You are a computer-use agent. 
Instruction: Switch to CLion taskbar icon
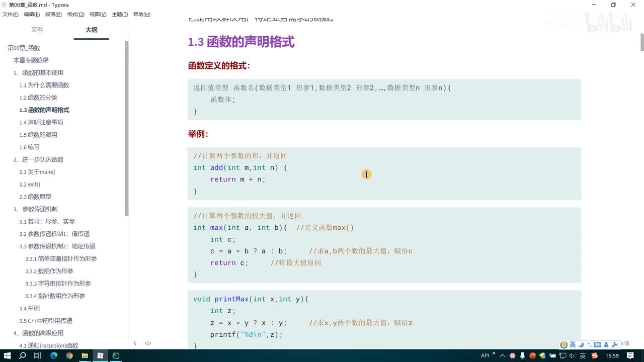[116, 355]
